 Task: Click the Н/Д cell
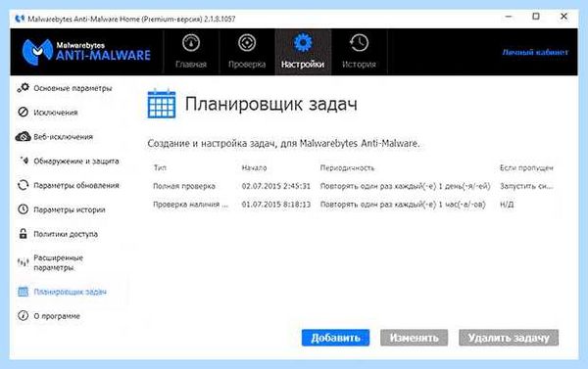(x=507, y=205)
